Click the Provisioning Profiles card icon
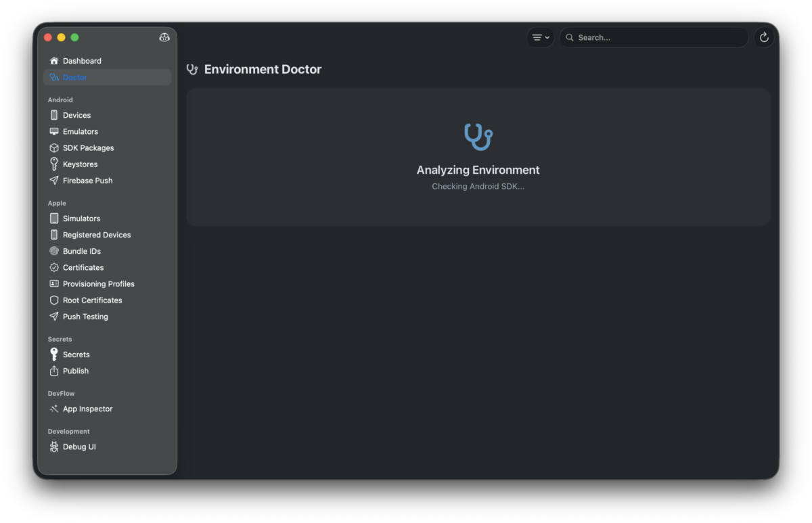Image resolution: width=812 pixels, height=523 pixels. tap(54, 283)
